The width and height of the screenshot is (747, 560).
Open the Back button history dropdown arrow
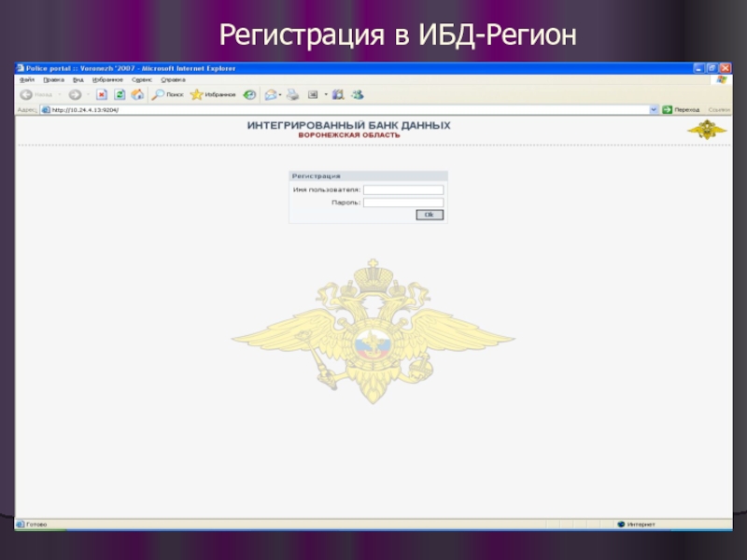click(60, 94)
